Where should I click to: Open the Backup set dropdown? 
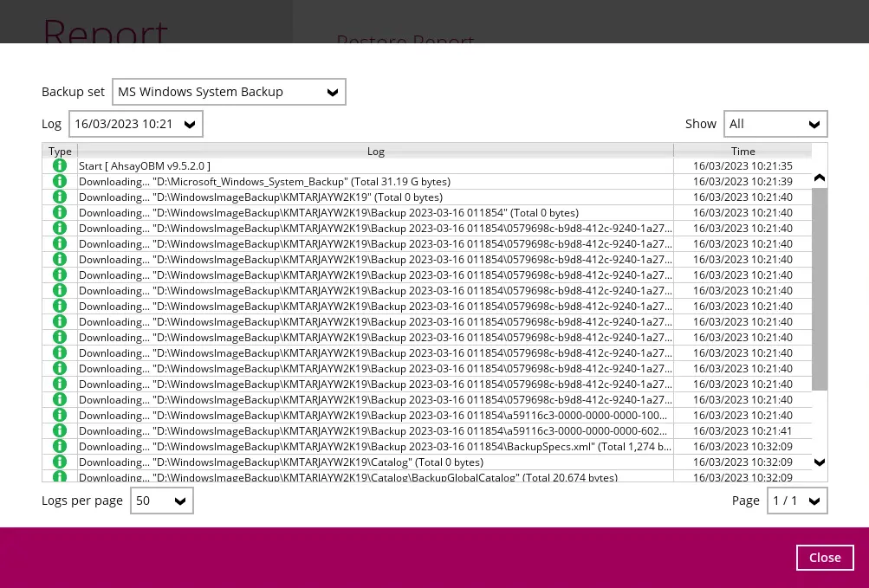(x=229, y=92)
